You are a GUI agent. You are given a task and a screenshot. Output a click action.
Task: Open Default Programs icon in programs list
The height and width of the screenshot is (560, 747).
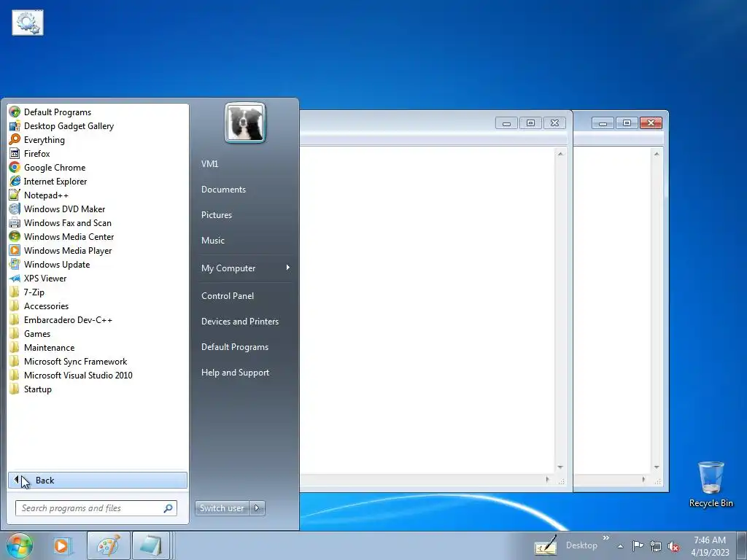[x=15, y=112]
